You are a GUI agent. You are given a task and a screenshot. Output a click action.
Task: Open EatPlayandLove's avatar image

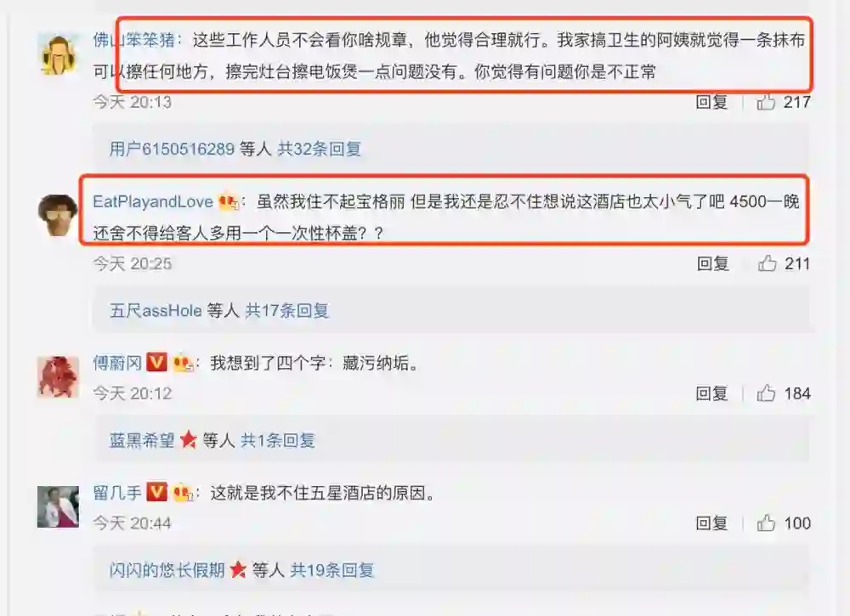click(58, 215)
